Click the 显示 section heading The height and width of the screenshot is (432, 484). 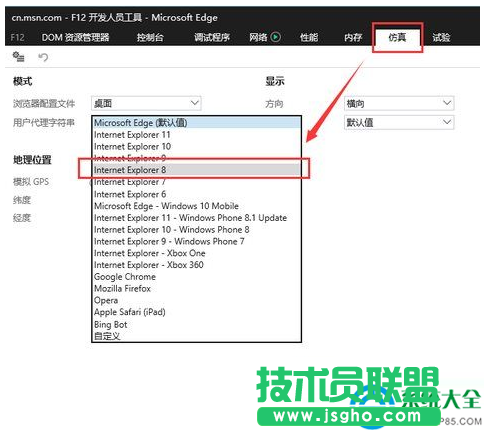click(275, 81)
